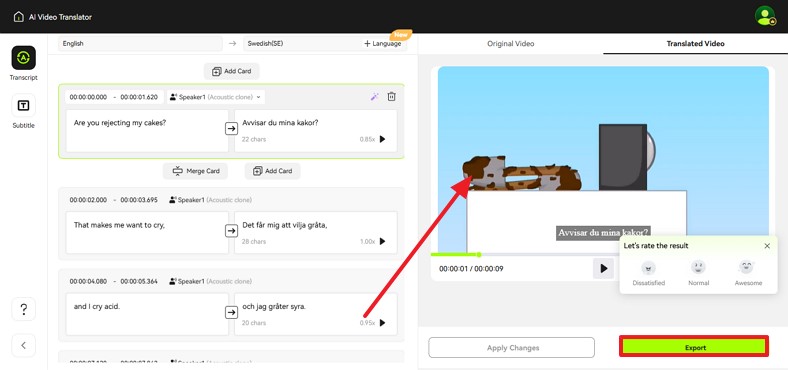Translate arrow for 'and I cry acid.'
The height and width of the screenshot is (370, 788).
point(231,313)
